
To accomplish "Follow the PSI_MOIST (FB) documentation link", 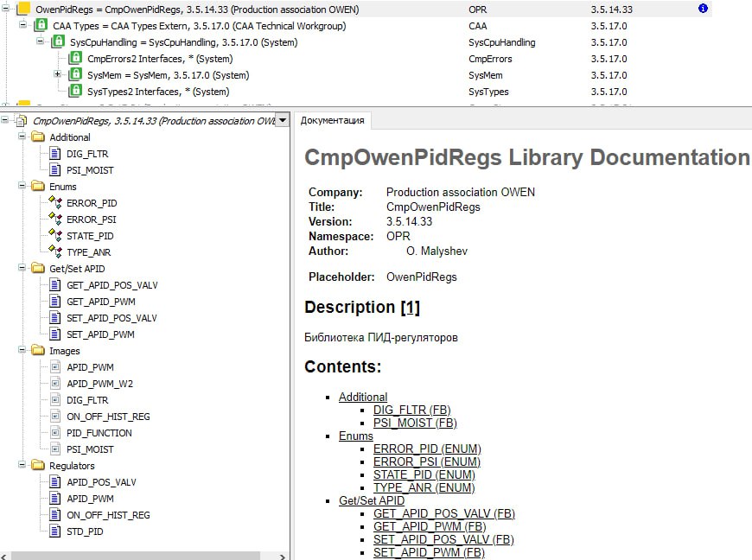I will [415, 423].
